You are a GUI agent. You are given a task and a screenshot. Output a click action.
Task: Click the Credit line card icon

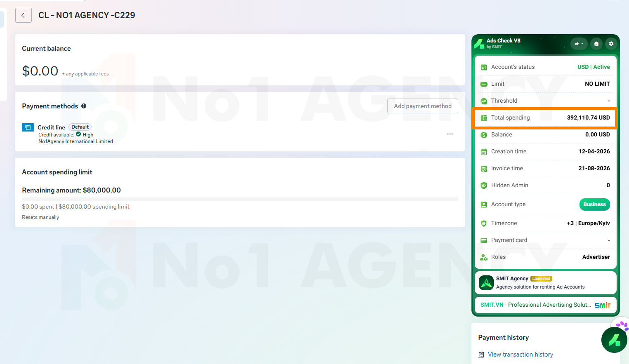click(28, 127)
